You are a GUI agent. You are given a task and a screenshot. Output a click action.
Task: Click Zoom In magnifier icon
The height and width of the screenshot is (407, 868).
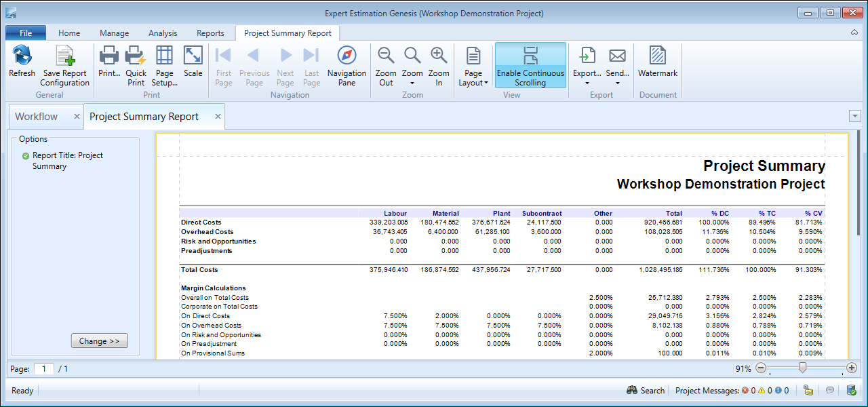click(439, 56)
